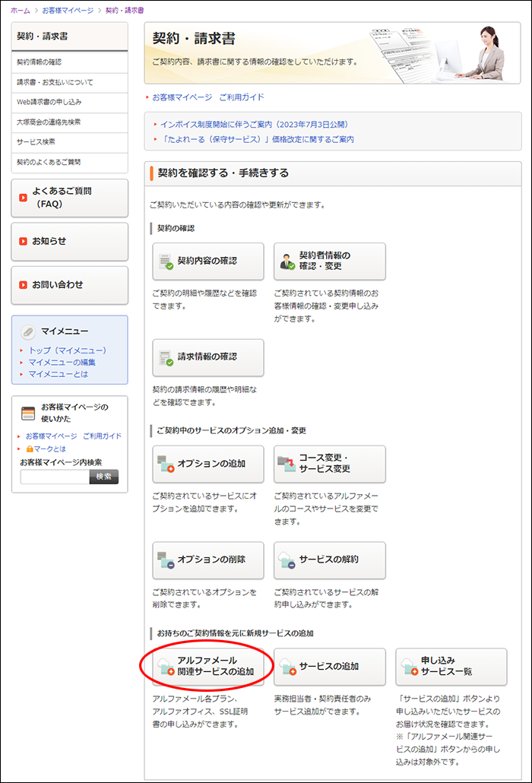The image size is (532, 783).
Task: Click the 請求情報の確認 document icon
Action: tap(166, 358)
